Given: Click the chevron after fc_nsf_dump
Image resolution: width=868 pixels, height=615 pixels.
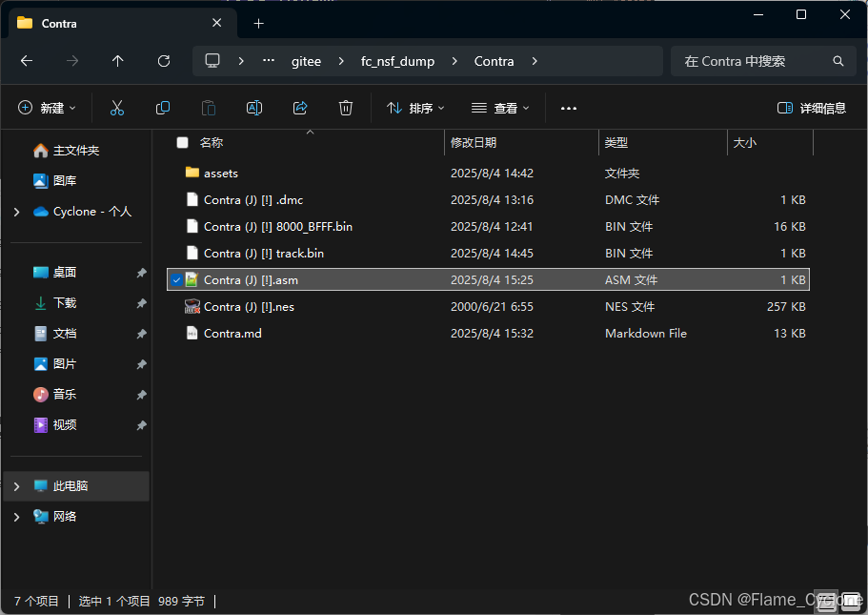Looking at the screenshot, I should (454, 61).
